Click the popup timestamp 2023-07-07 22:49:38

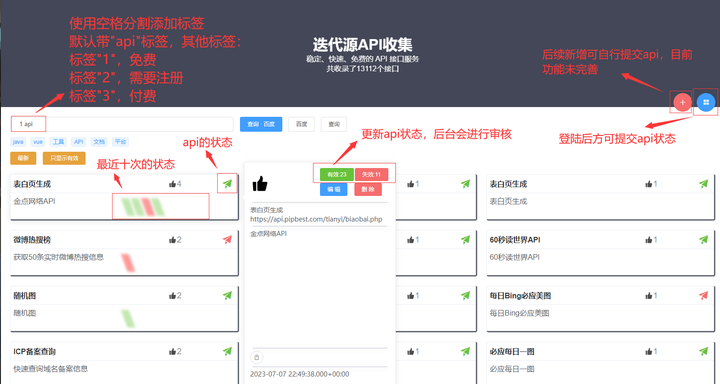[x=299, y=374]
